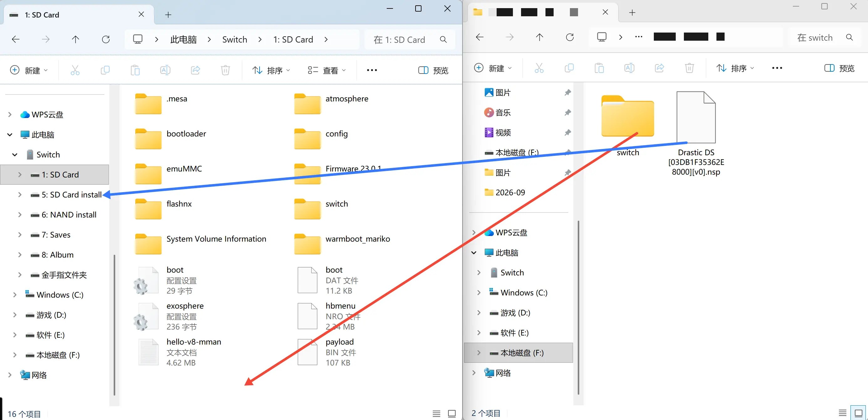
Task: Select pinned 音乐 in right navigation pane
Action: click(x=503, y=112)
